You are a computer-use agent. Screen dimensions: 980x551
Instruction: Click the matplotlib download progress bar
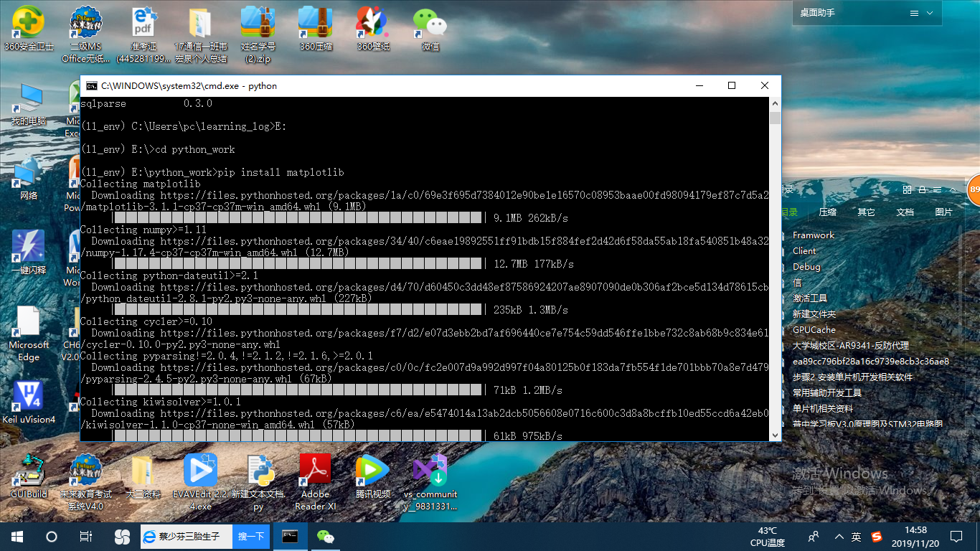pos(298,218)
